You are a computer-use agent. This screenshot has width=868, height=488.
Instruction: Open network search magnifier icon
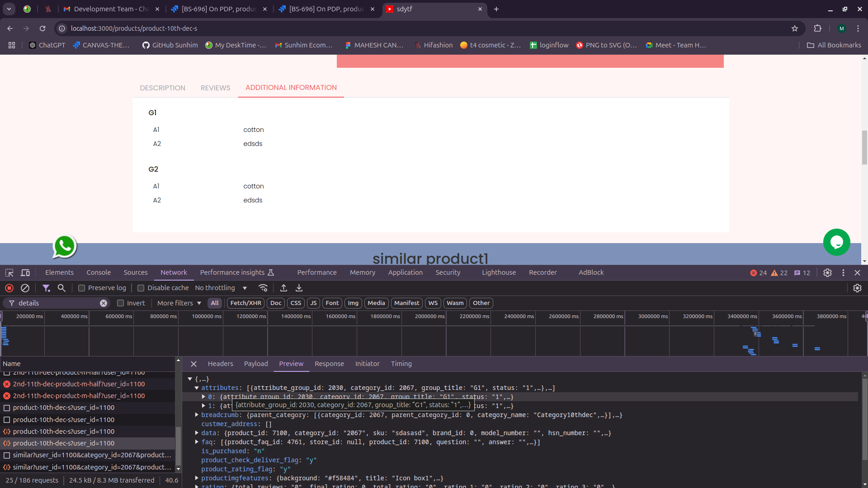click(62, 288)
